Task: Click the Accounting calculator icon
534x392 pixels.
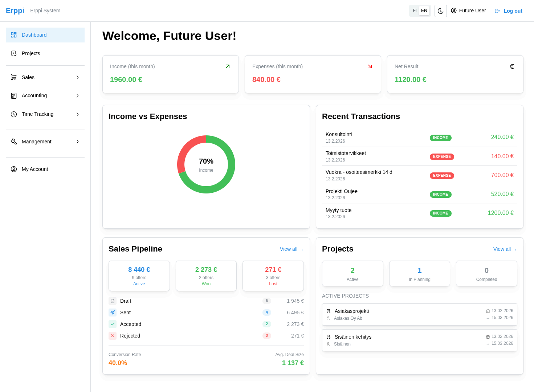Action: pos(14,96)
